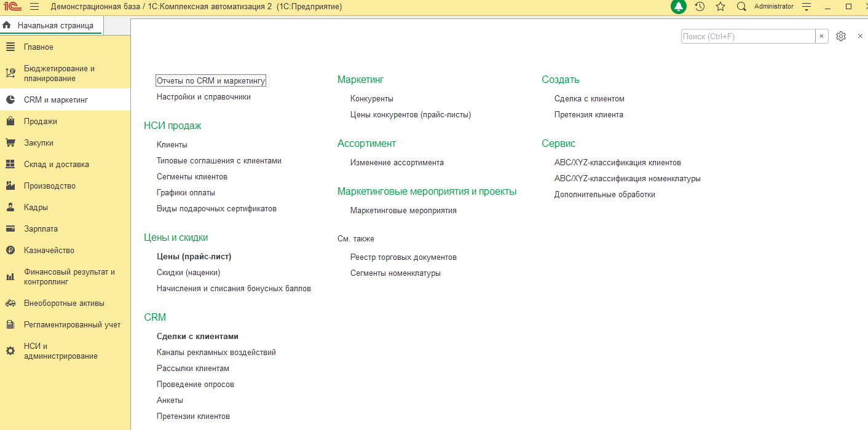This screenshot has height=430, width=868.
Task: Open Начисления и списания бонусных баллов
Action: (234, 288)
